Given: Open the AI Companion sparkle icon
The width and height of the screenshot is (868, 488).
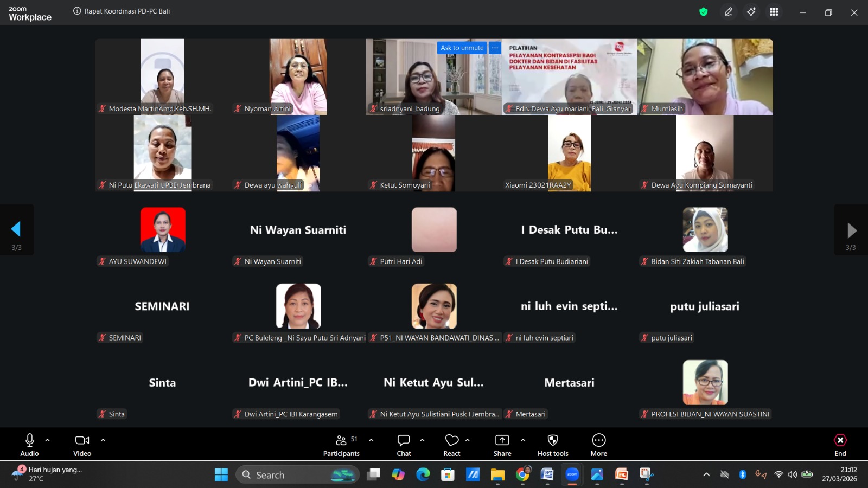Looking at the screenshot, I should click(x=751, y=12).
